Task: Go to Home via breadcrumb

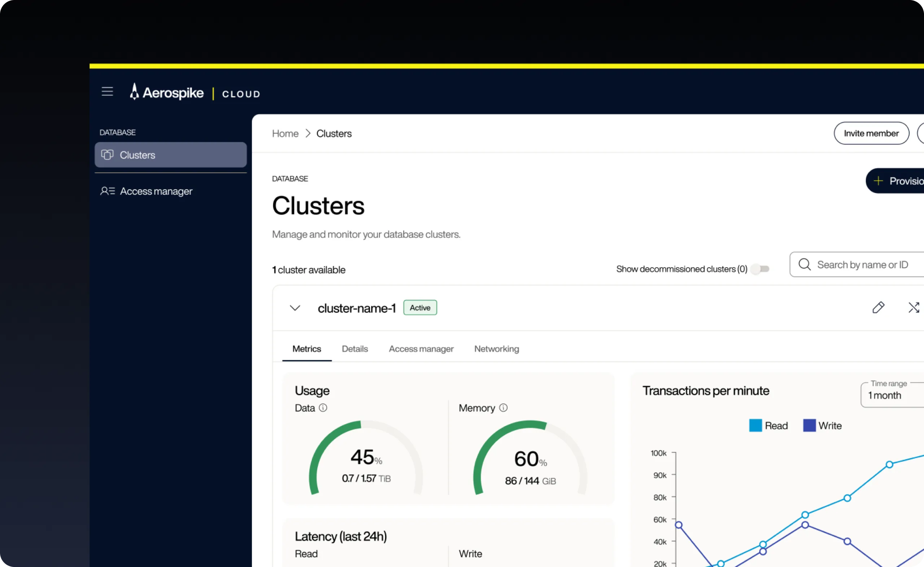Action: tap(285, 133)
